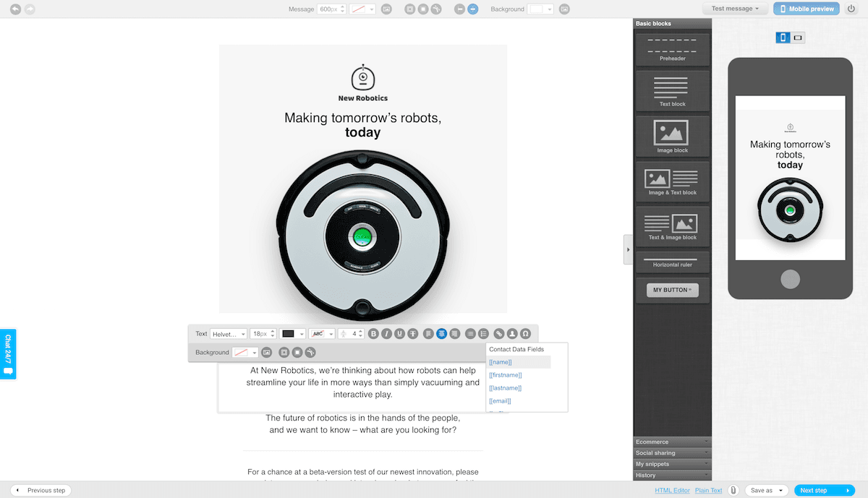Open the Chat 24/7 side tab
Viewport: 868px width, 498px height.
(8, 354)
